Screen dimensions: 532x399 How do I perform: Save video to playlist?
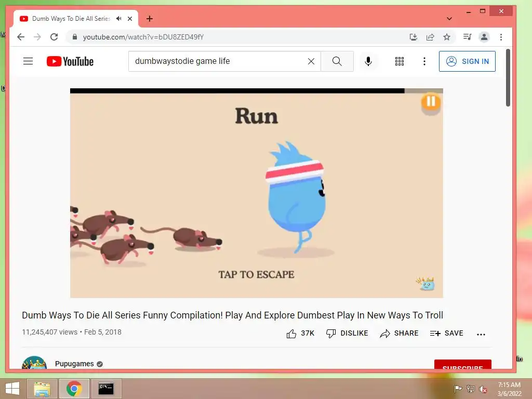coord(446,334)
